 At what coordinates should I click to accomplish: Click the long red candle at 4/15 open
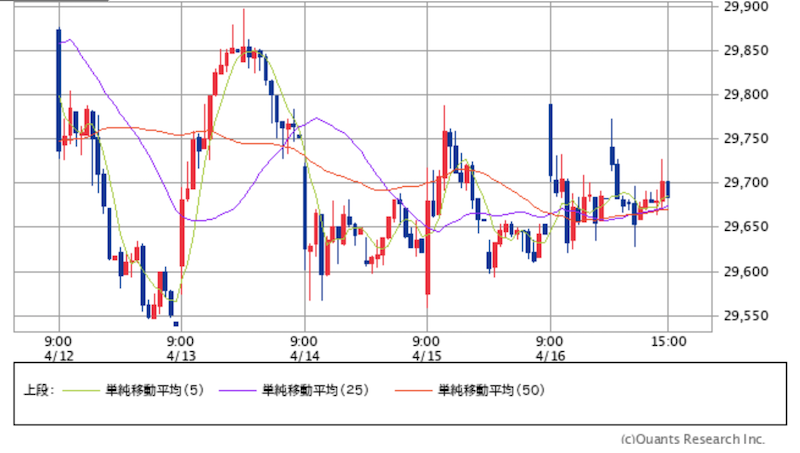[x=428, y=247]
